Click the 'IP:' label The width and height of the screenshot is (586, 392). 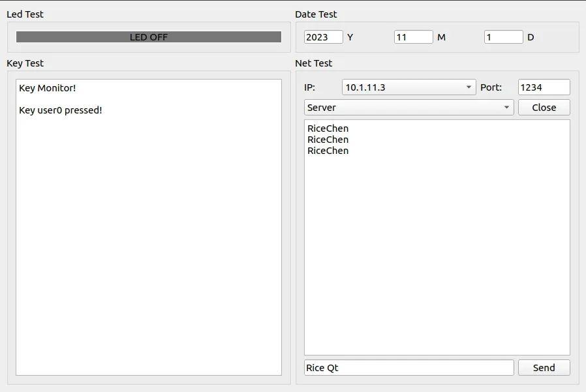(x=309, y=87)
